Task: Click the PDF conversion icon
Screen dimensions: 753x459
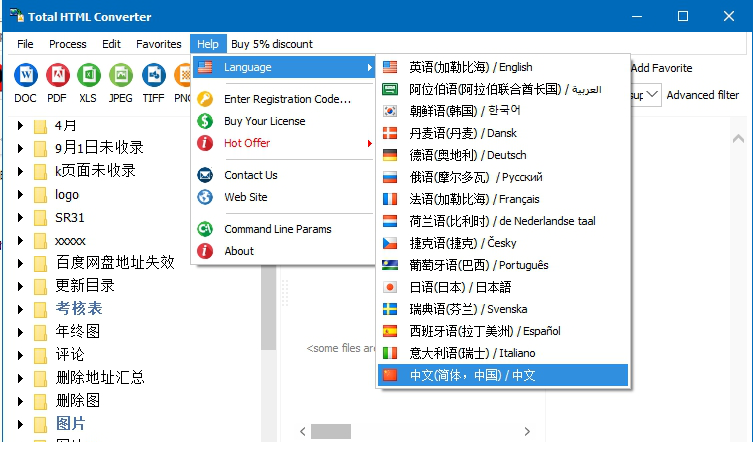Action: coord(58,75)
